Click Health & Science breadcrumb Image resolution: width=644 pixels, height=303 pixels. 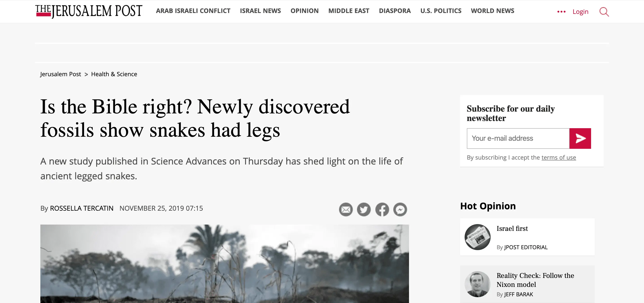114,74
